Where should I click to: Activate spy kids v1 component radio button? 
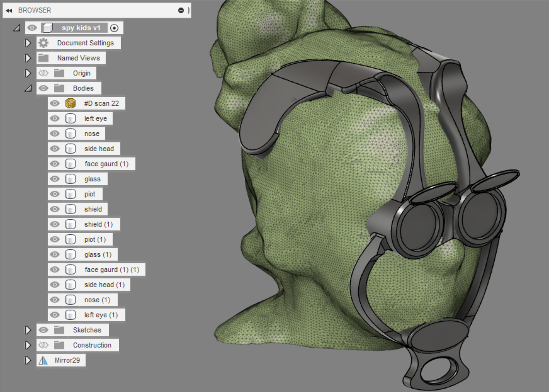114,28
